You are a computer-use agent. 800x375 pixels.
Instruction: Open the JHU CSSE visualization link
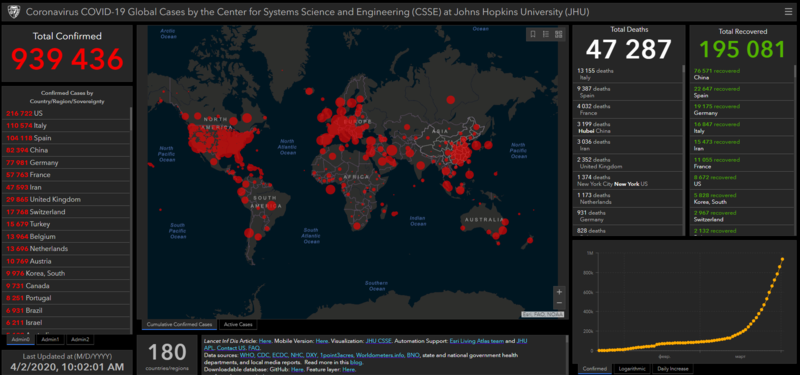pos(379,341)
